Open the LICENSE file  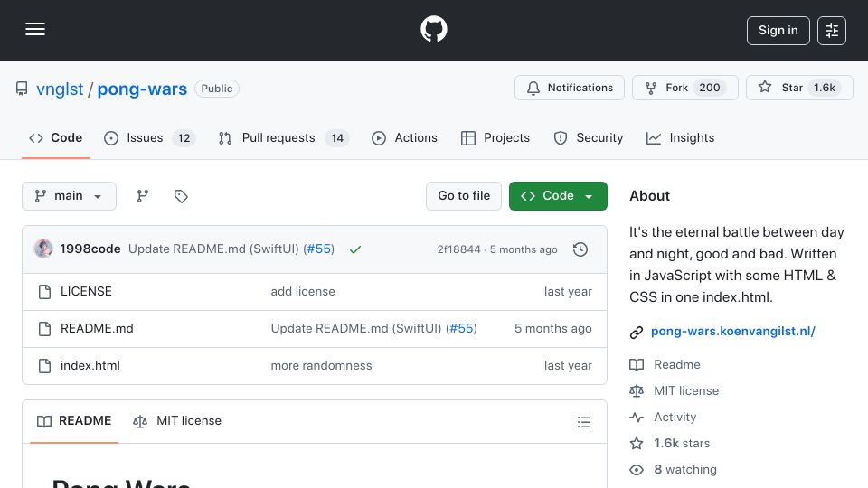(x=86, y=292)
